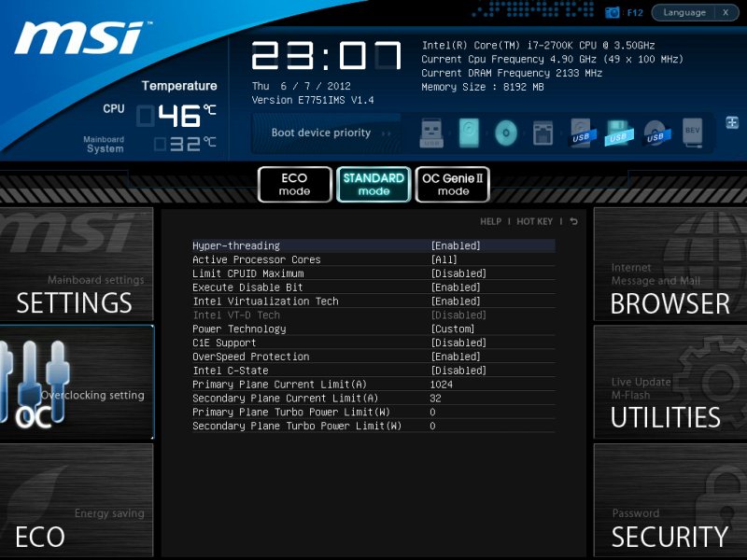Screen dimensions: 747x560
Task: Click the 23:07 clock display
Action: coord(326,56)
